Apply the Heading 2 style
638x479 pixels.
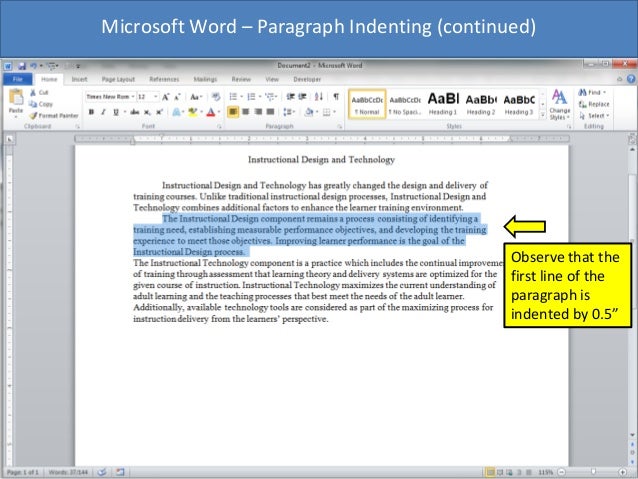(481, 104)
